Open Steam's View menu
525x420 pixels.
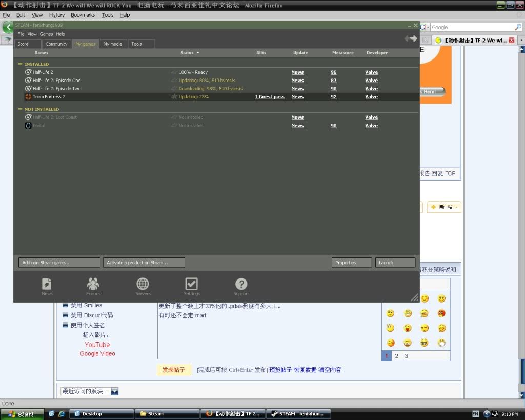(x=32, y=34)
